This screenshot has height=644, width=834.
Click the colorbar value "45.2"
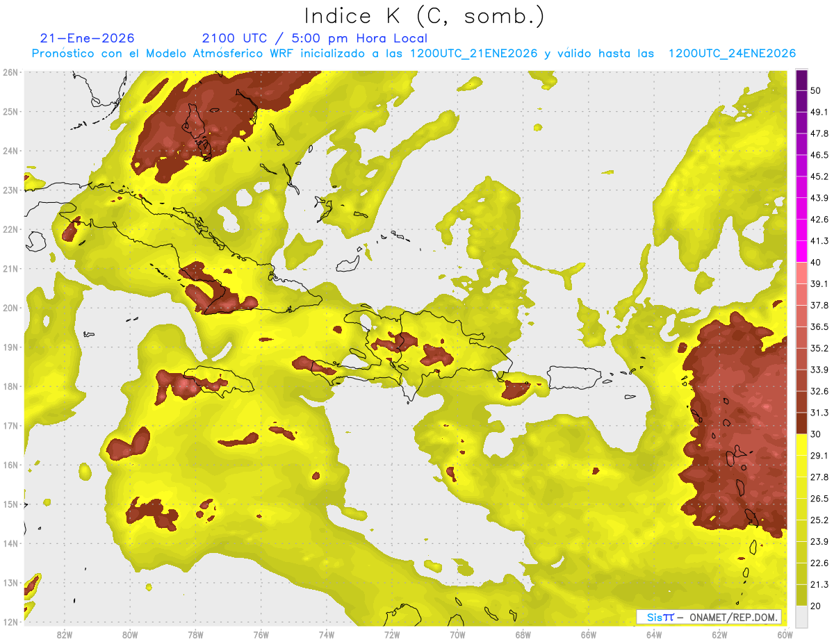[x=819, y=176]
